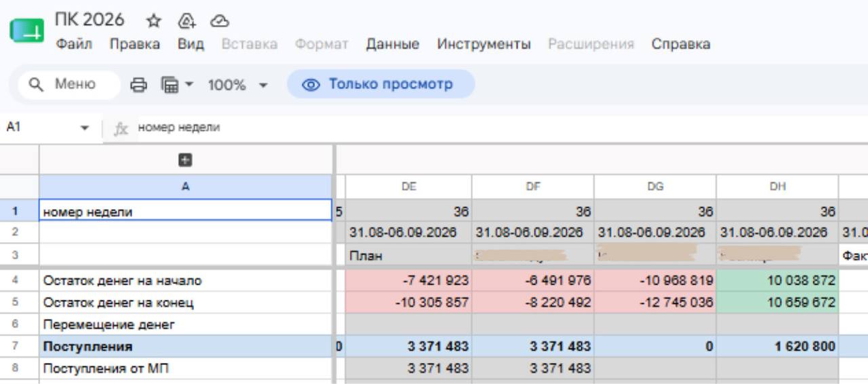
Task: Click week number 36 in column DG
Action: (x=655, y=212)
